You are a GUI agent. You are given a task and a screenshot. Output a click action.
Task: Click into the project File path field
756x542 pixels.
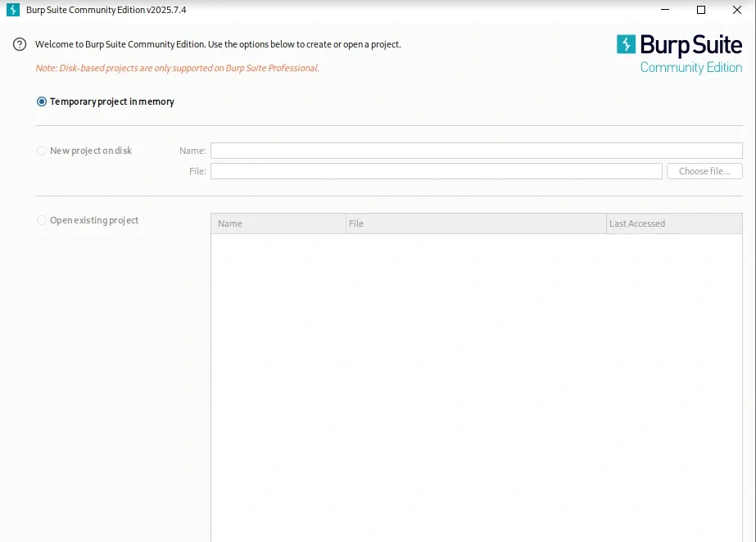pyautogui.click(x=436, y=171)
